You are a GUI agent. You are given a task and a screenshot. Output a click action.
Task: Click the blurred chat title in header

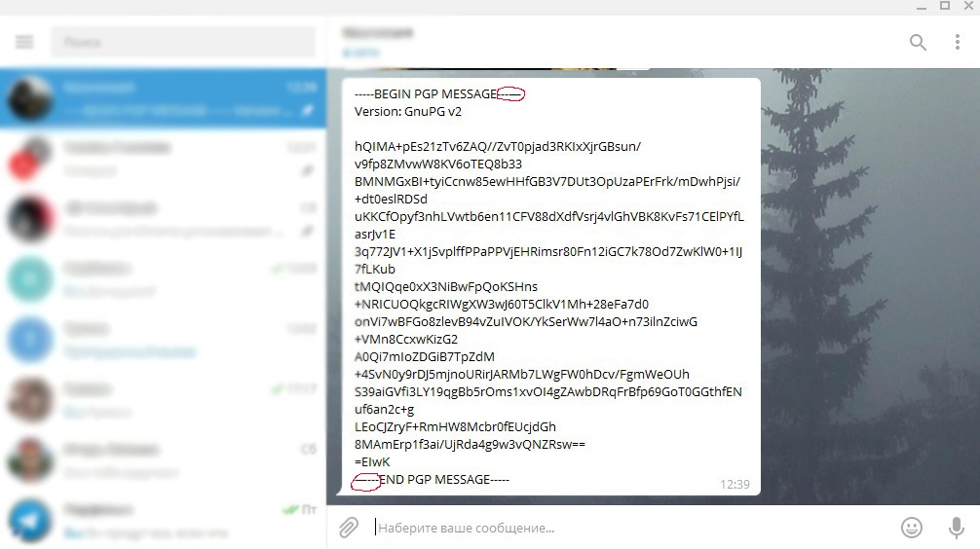(x=378, y=32)
